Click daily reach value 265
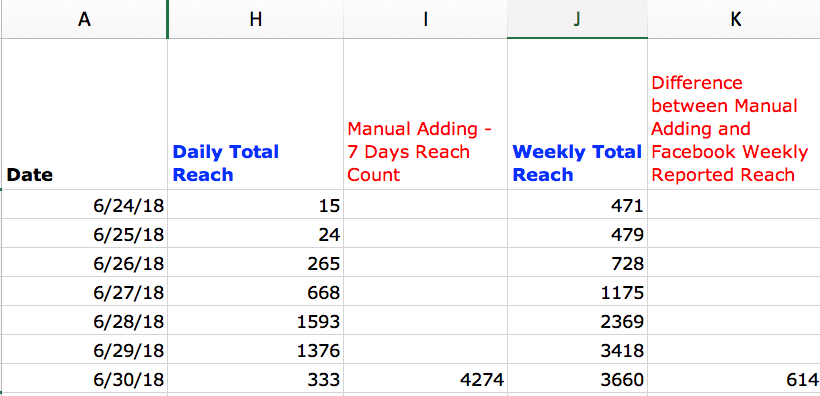 point(255,263)
